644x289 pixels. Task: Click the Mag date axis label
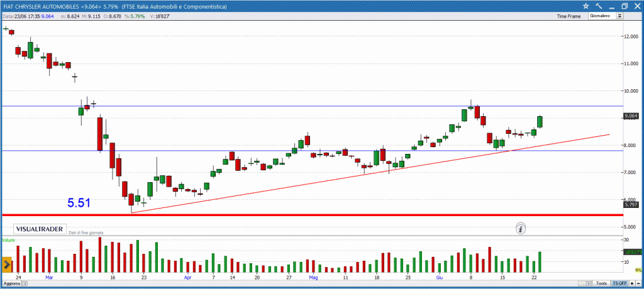[x=314, y=277]
